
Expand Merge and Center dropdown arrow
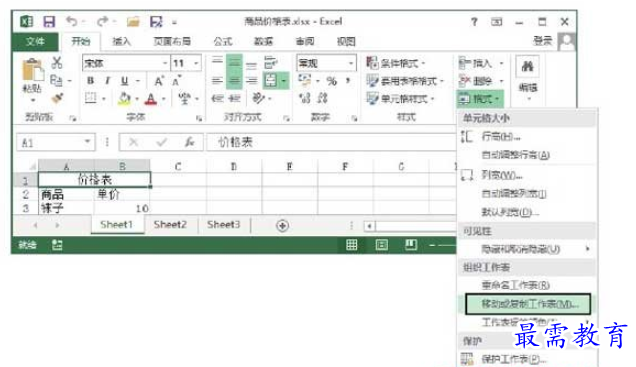(x=284, y=81)
